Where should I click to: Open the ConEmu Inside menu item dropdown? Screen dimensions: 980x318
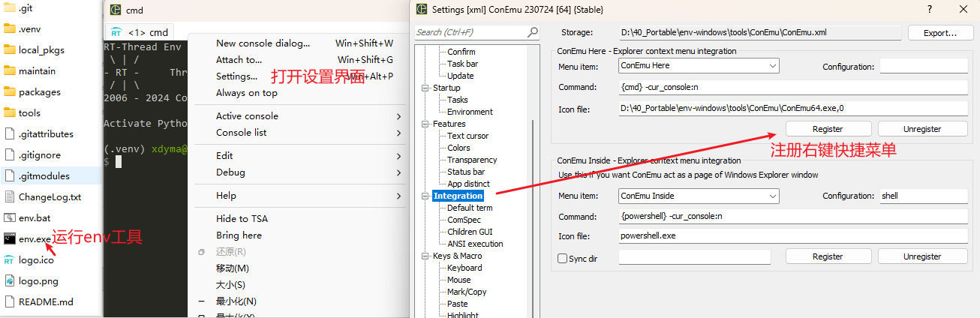click(774, 196)
